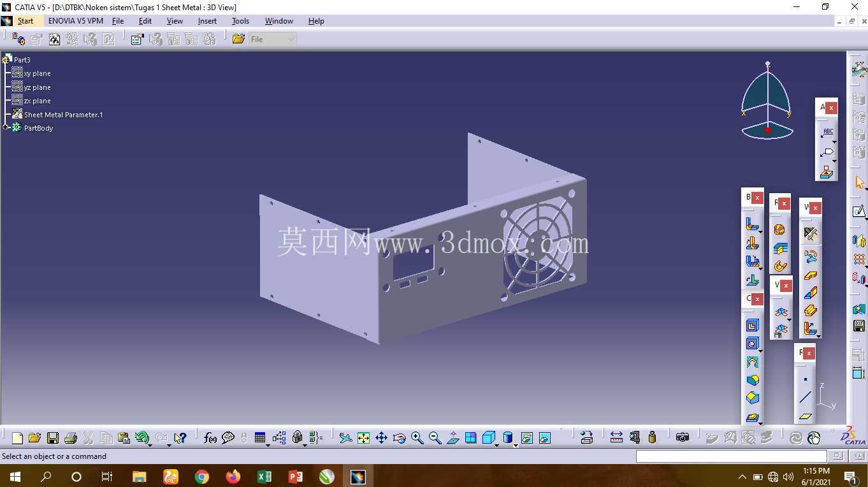Click the Open file icon in bottom toolbar
Image resolution: width=868 pixels, height=487 pixels.
click(x=35, y=438)
